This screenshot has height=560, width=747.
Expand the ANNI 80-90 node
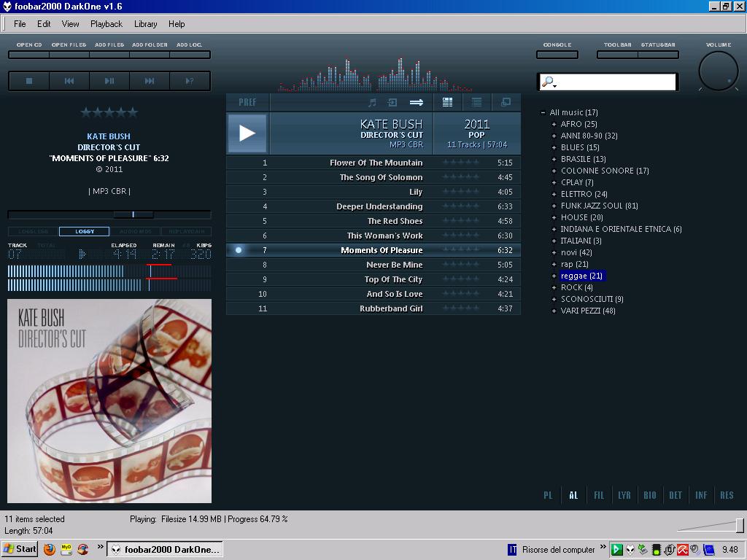[x=554, y=136]
